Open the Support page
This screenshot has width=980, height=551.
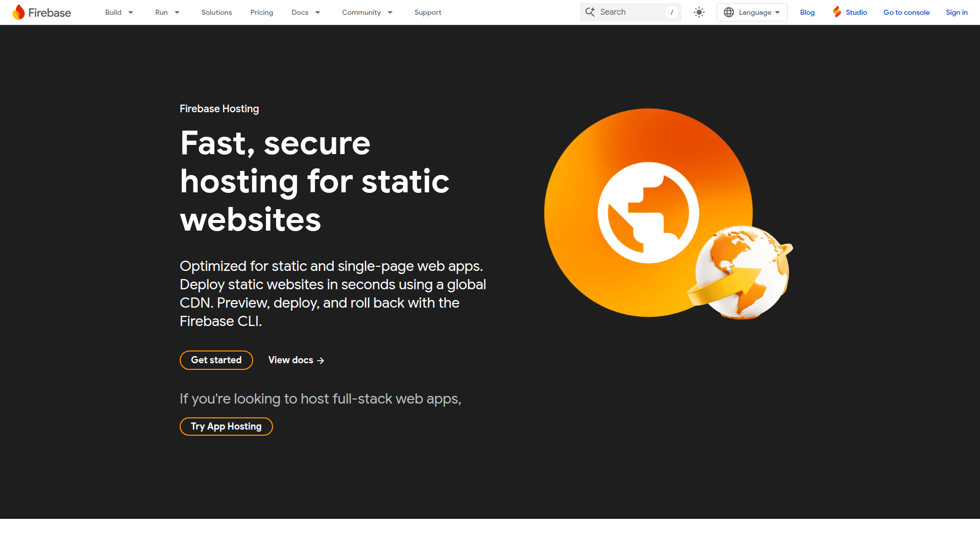coord(428,12)
